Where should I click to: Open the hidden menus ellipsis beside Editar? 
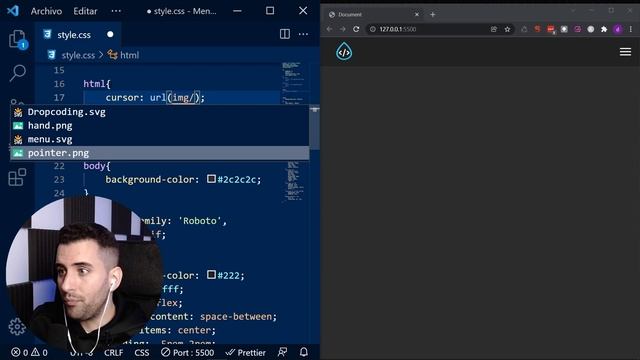click(116, 11)
